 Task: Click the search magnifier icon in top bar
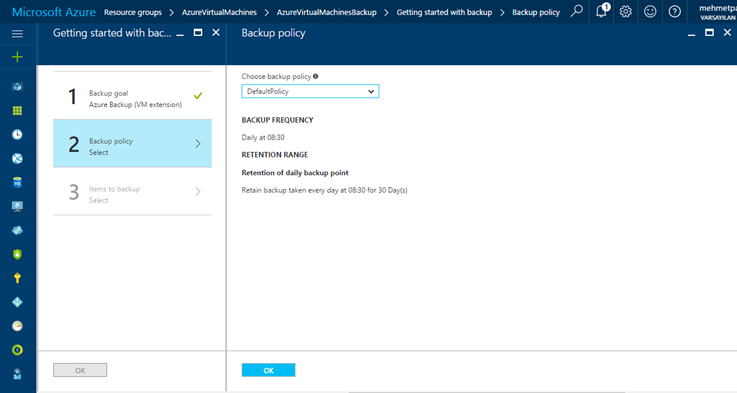coord(577,11)
